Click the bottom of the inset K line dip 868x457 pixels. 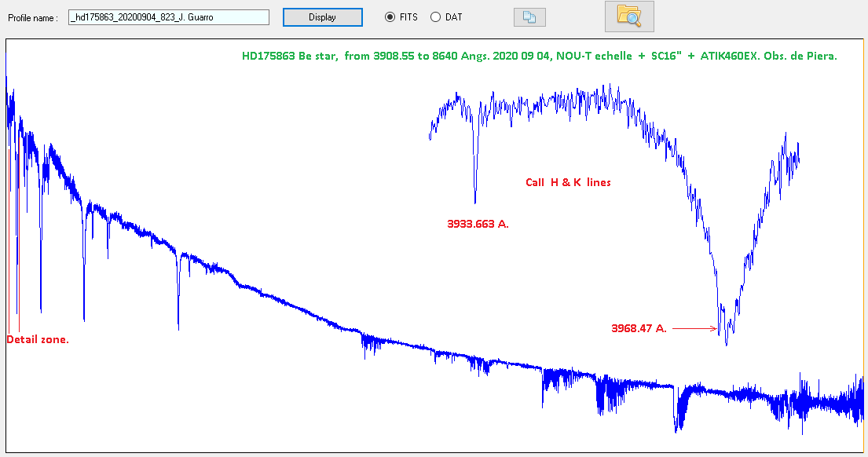(475, 200)
